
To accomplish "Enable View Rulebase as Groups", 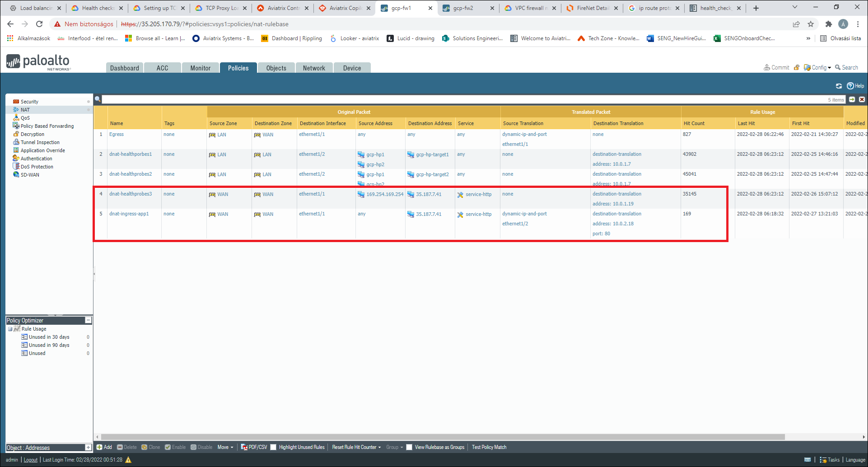I will [409, 447].
